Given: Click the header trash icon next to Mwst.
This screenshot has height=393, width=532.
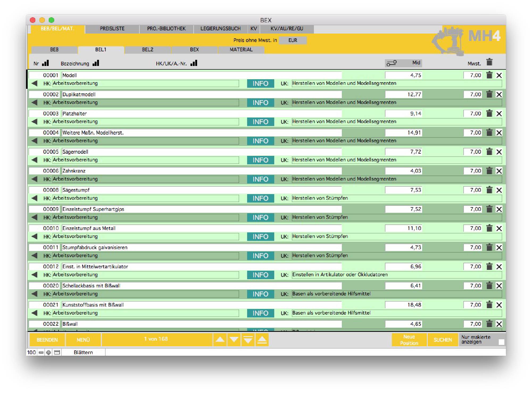Looking at the screenshot, I should (489, 62).
